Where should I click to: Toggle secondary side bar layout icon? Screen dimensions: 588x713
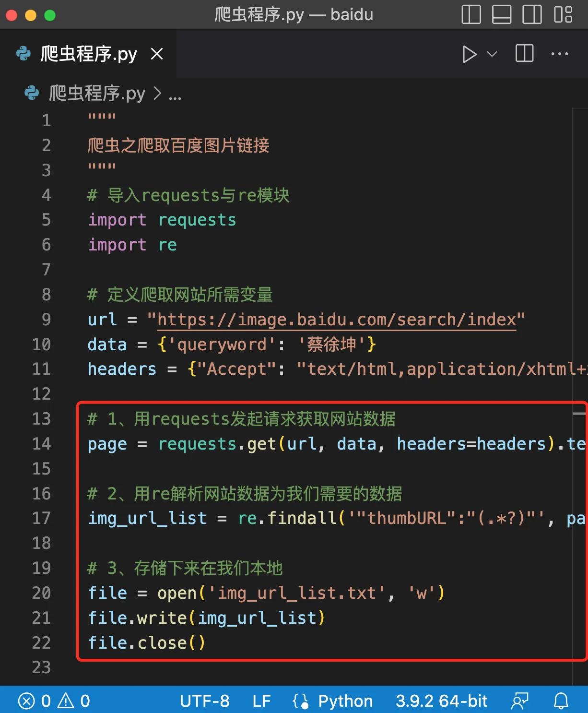point(532,14)
